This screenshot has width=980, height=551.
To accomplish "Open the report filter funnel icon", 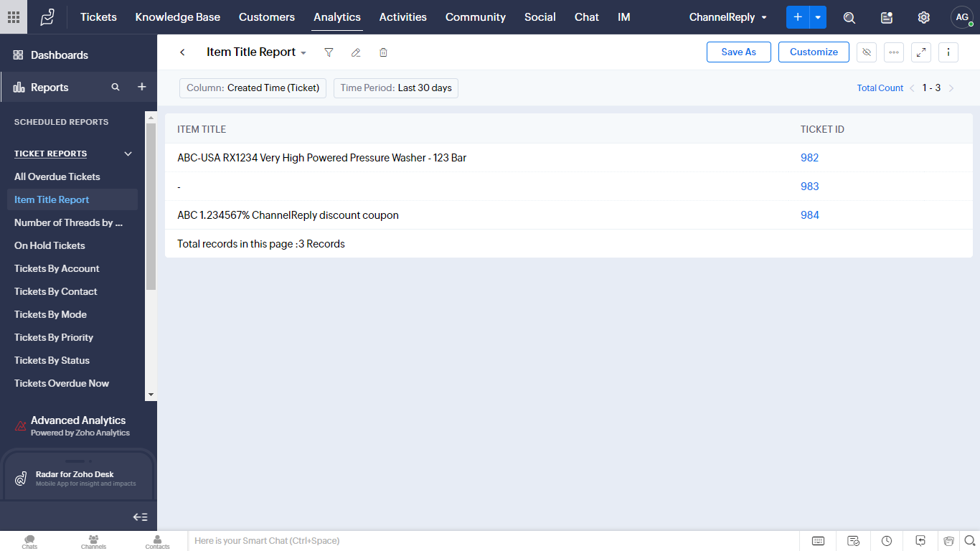I will pos(329,52).
